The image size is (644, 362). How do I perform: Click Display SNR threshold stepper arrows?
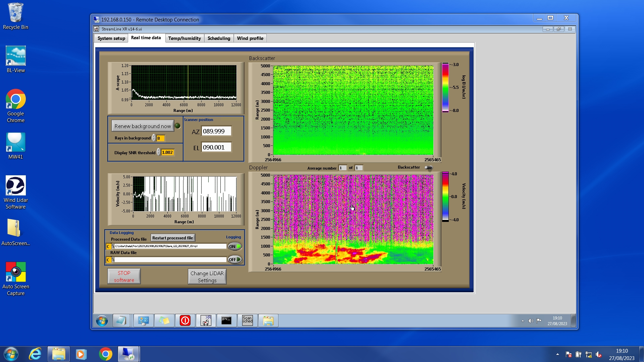[158, 152]
